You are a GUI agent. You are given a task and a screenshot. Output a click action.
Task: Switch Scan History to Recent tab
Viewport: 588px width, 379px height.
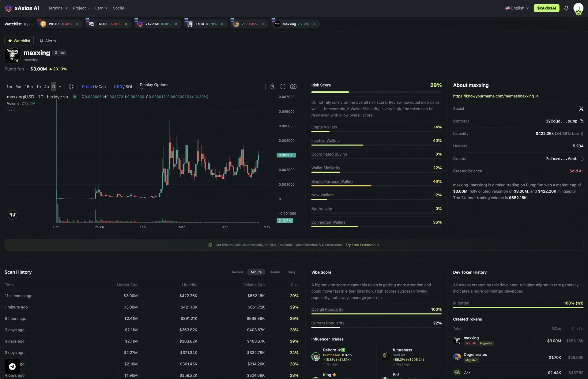tap(237, 272)
